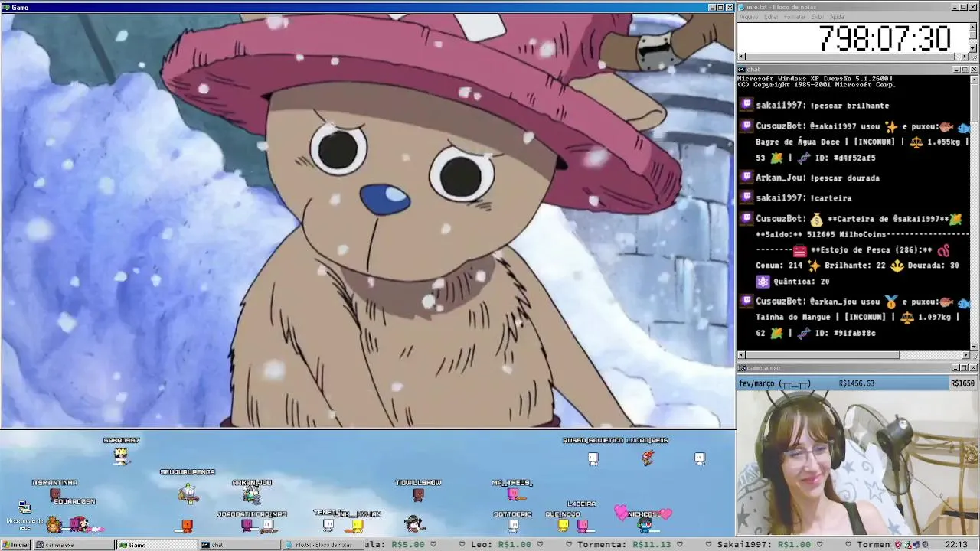Click the R$1650 goal amount
This screenshot has width=980, height=551.
coord(962,383)
